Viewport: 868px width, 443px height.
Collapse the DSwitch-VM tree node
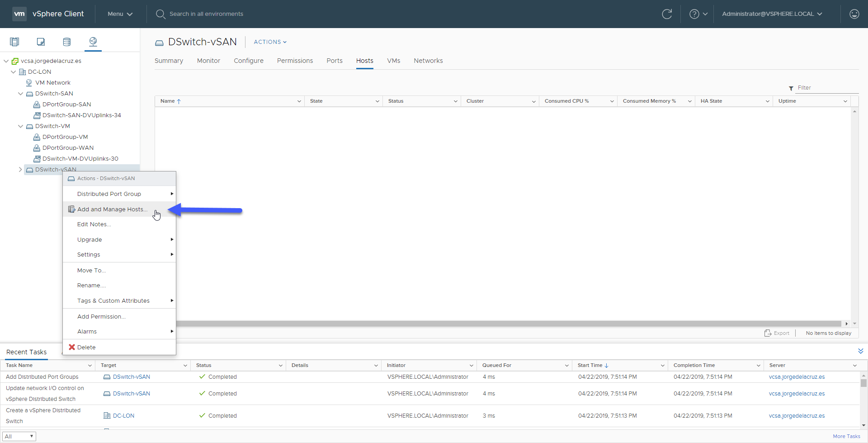point(20,126)
